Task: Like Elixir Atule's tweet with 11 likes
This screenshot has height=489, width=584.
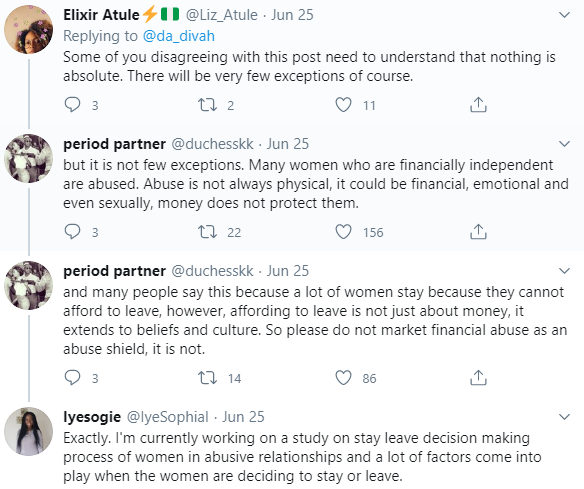Action: click(343, 105)
